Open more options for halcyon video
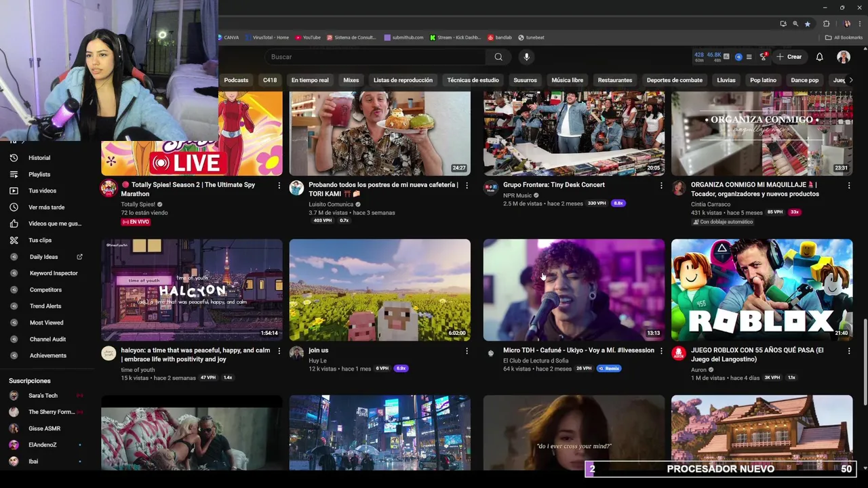The width and height of the screenshot is (868, 488). (x=279, y=350)
